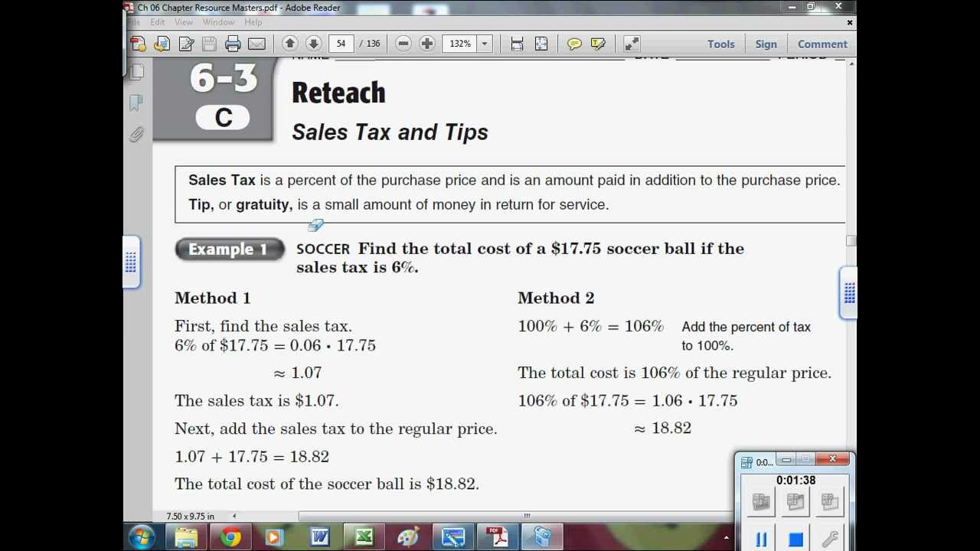980x551 pixels.
Task: Open Microsoft Excel from the taskbar
Action: (364, 537)
